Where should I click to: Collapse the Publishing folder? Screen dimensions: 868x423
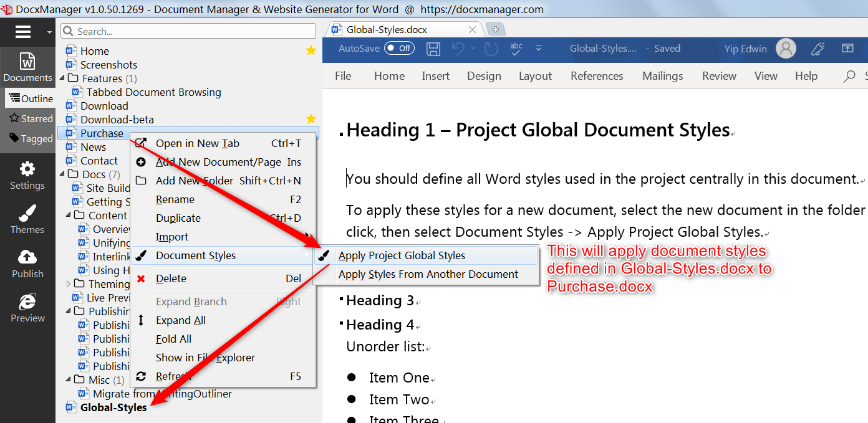pos(69,311)
